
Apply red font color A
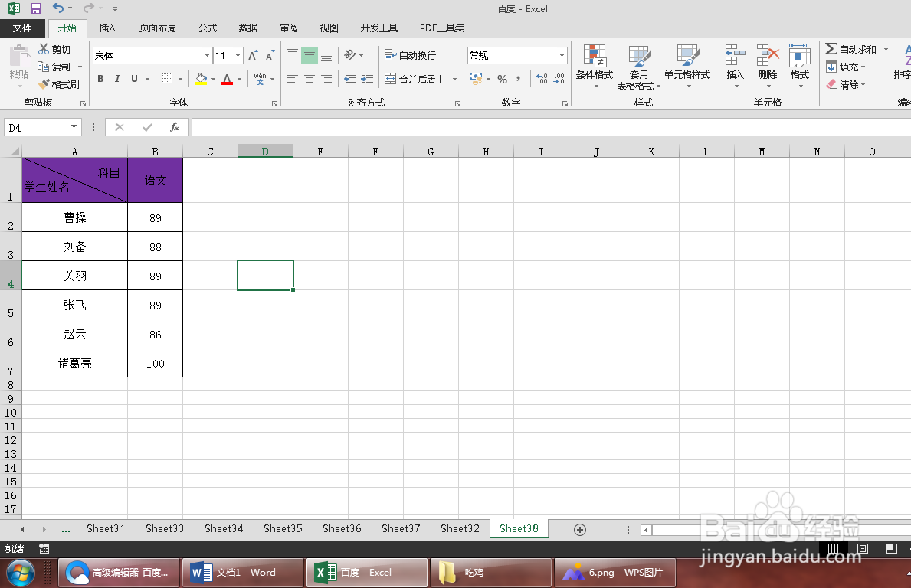(227, 79)
